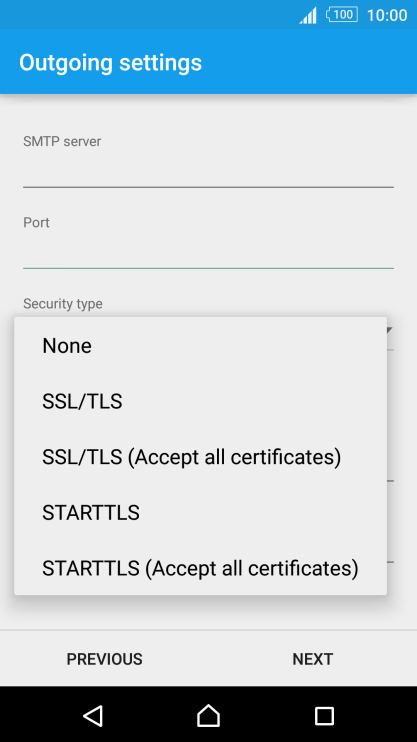The image size is (417, 742).
Task: Tap the Security type label
Action: tap(62, 303)
